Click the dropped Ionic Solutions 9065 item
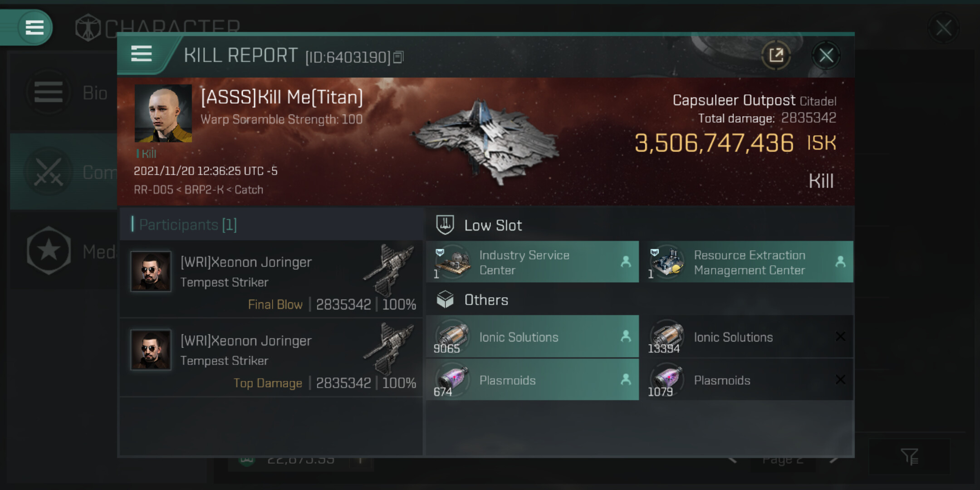The image size is (980, 490). click(x=532, y=337)
